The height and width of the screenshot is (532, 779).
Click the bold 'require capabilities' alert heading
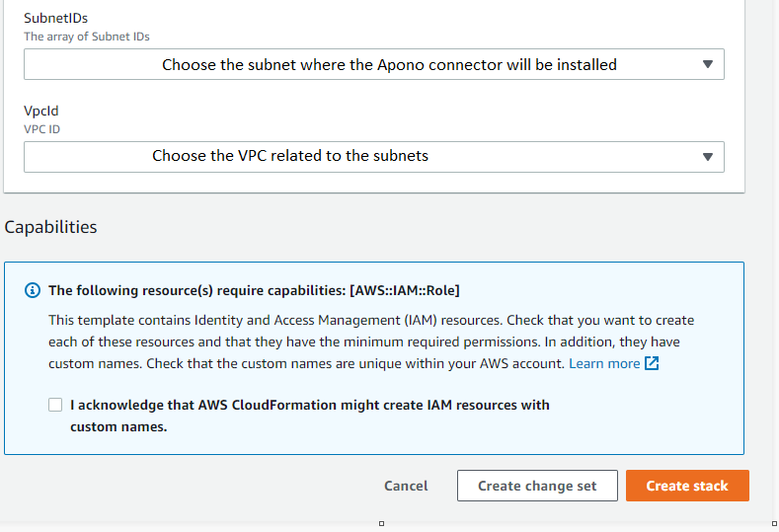(x=254, y=290)
